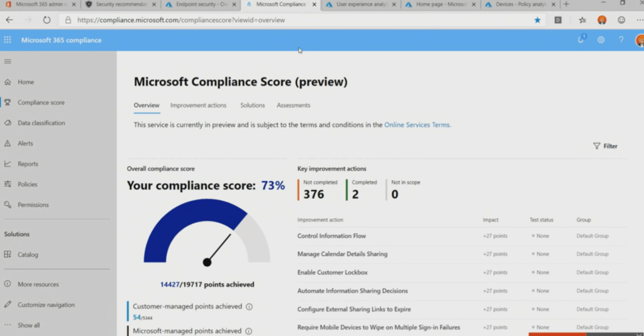Open the Online Services Terms link
This screenshot has height=336, width=644.
418,125
